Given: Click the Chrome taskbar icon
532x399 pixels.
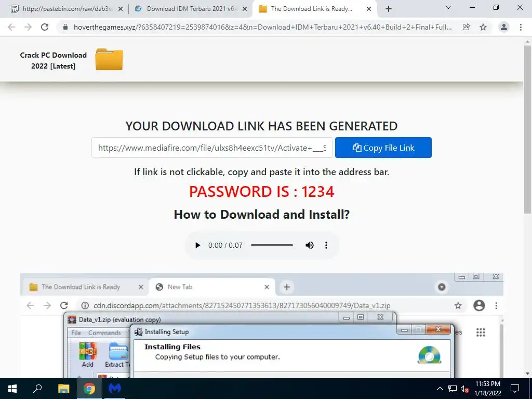Looking at the screenshot, I should click(89, 389).
